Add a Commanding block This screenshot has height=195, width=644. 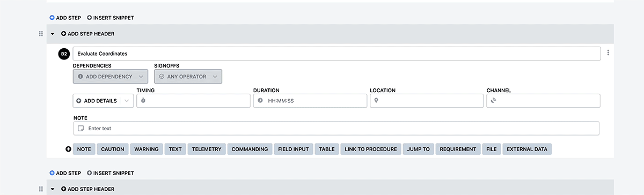point(250,149)
